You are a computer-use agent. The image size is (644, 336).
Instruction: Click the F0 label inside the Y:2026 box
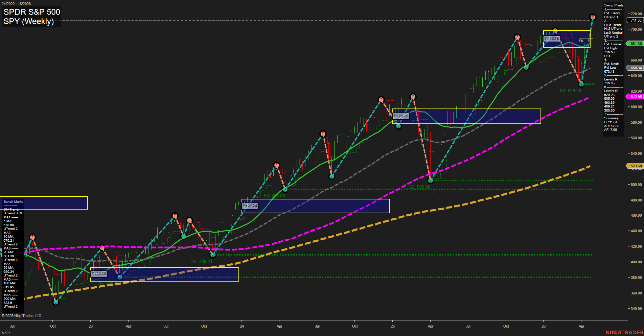(581, 41)
